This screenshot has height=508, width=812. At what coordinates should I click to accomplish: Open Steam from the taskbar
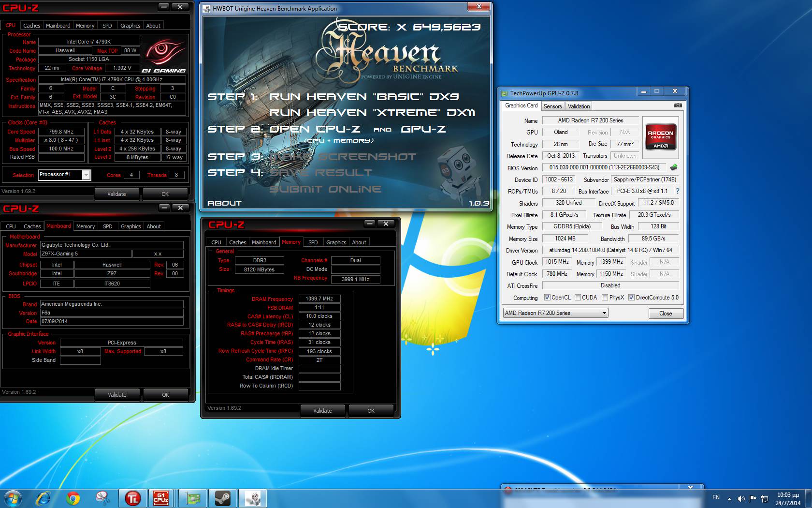point(223,498)
